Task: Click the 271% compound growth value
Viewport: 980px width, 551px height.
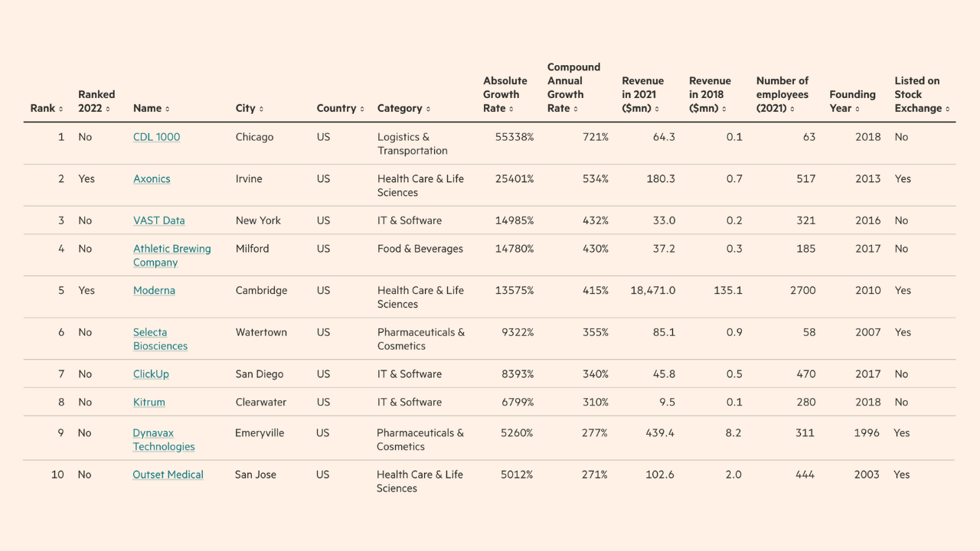Action: [x=594, y=474]
